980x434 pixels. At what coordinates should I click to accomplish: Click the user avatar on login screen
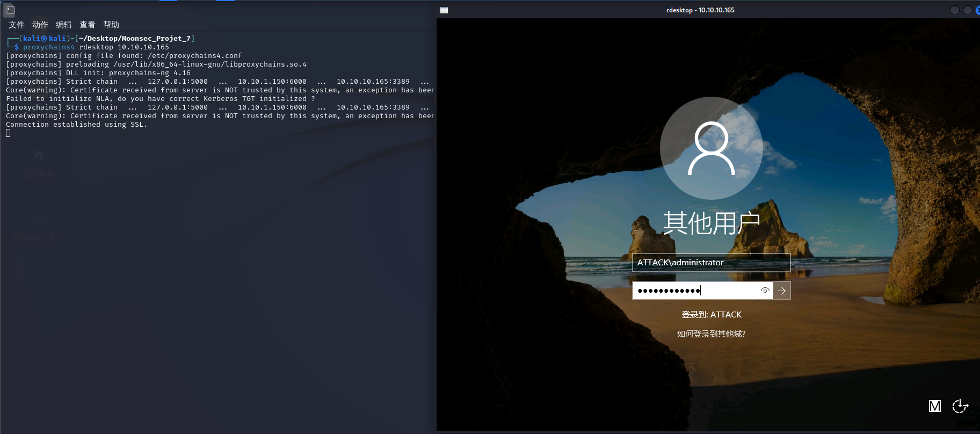(711, 148)
